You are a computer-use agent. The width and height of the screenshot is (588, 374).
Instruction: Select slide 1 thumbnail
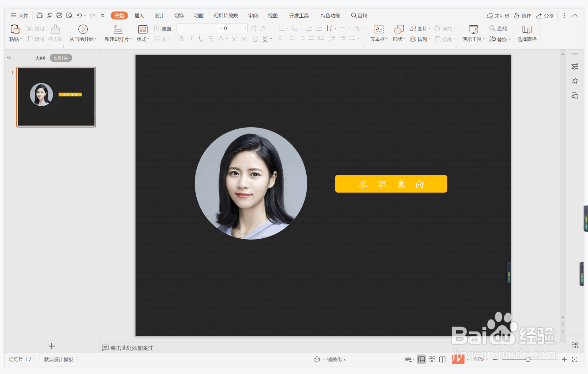pos(56,97)
